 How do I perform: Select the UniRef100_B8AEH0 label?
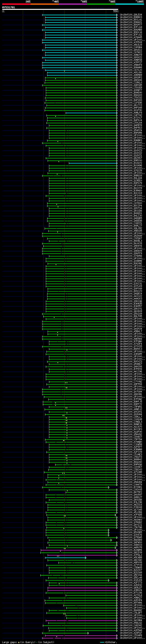pyautogui.click(x=131, y=93)
